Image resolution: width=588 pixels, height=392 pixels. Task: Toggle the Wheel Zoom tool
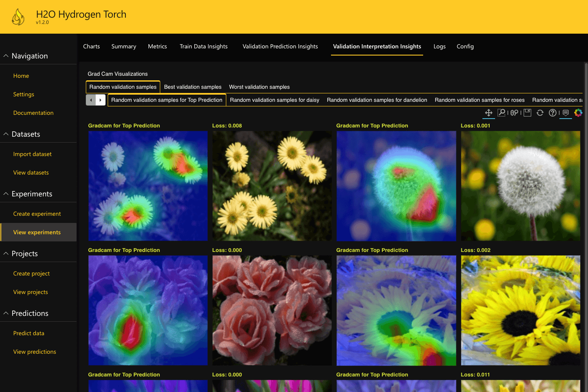click(514, 113)
